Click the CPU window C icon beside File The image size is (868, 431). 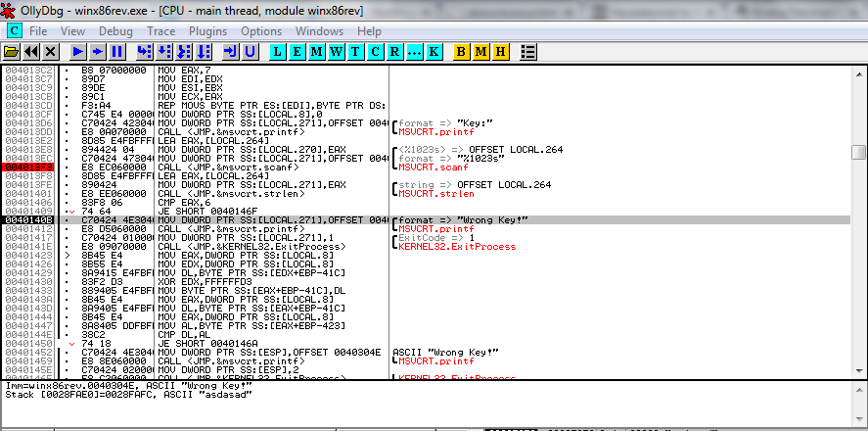16,30
